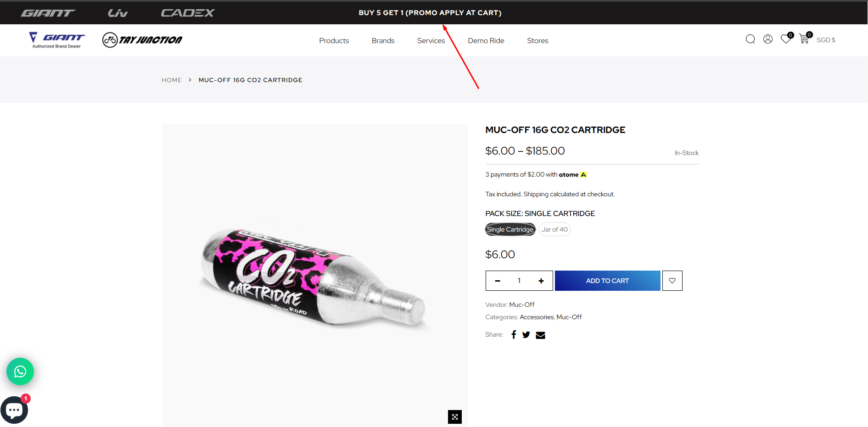Add product to wishlist beside Add to Cart
This screenshot has width=868, height=427.
(x=672, y=281)
